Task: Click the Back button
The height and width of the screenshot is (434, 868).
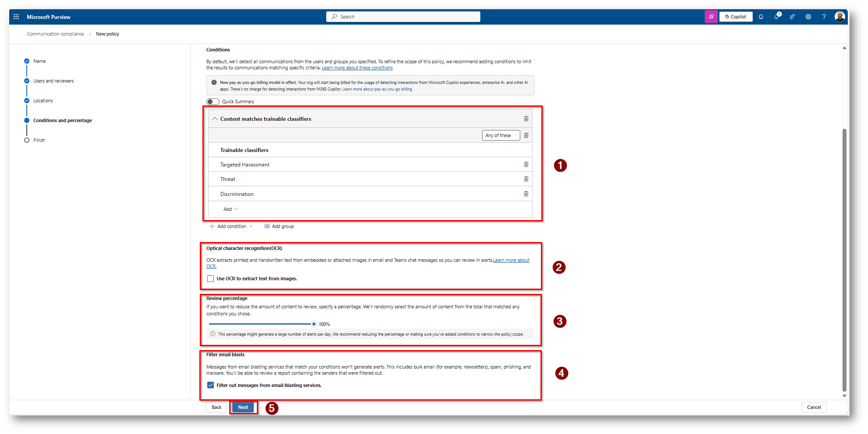Action: pyautogui.click(x=216, y=407)
